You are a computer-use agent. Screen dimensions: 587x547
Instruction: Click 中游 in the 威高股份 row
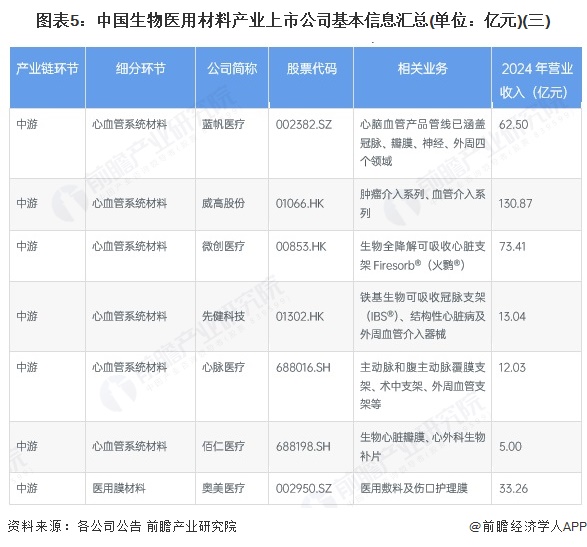point(27,203)
